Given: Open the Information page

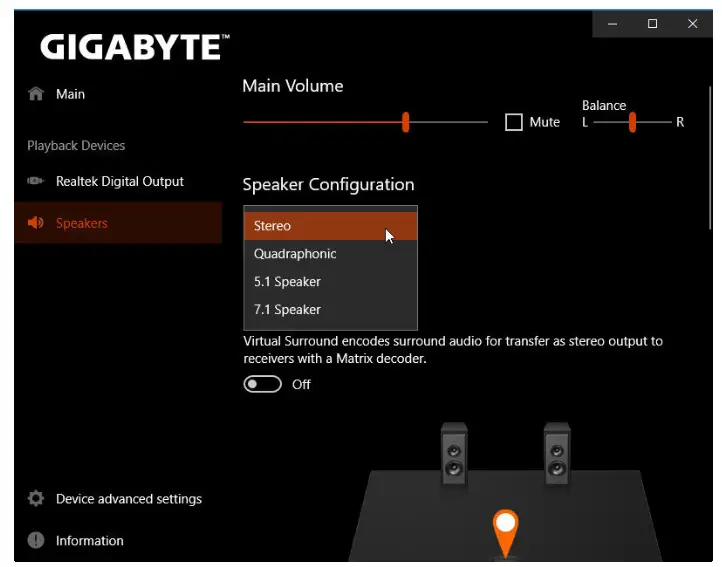Looking at the screenshot, I should click(118, 540).
